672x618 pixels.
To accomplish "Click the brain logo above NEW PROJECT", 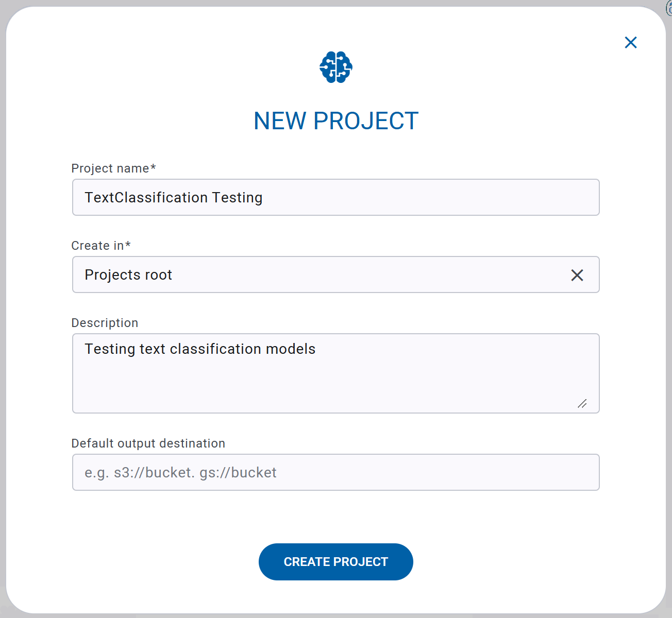I will click(335, 67).
